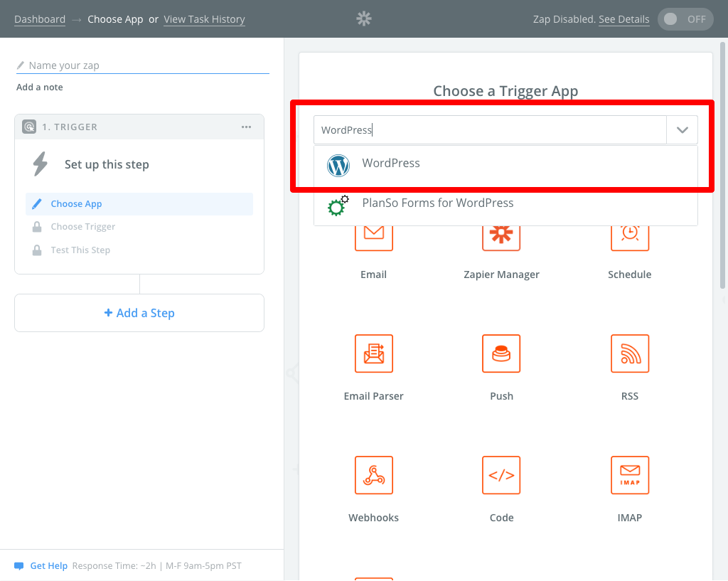This screenshot has height=581, width=728.
Task: Toggle the Zap ON/OFF switch
Action: click(685, 19)
